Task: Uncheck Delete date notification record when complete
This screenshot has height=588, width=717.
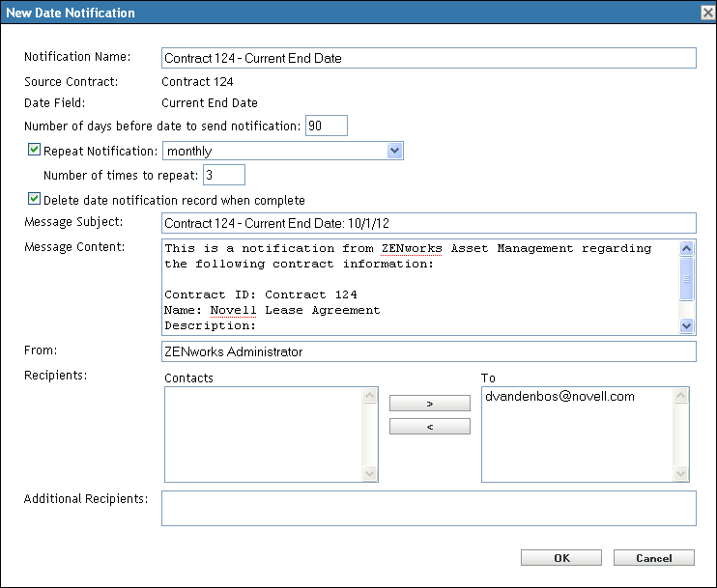Action: coord(35,200)
